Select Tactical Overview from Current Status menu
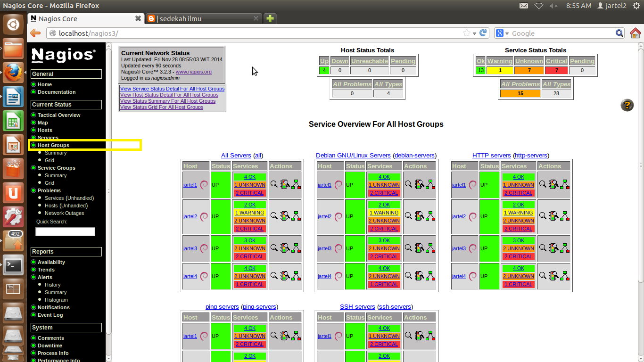 (58, 115)
